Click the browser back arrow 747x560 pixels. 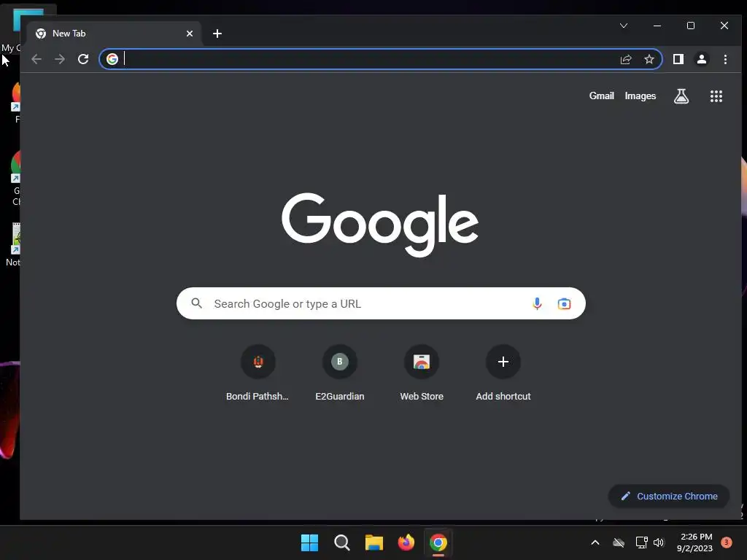tap(36, 59)
